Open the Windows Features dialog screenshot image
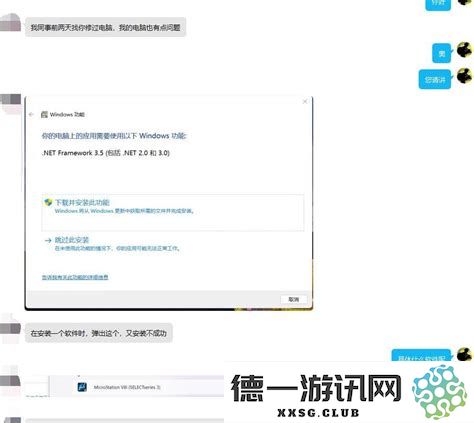Screen dimensions: 474x423 (x=169, y=203)
